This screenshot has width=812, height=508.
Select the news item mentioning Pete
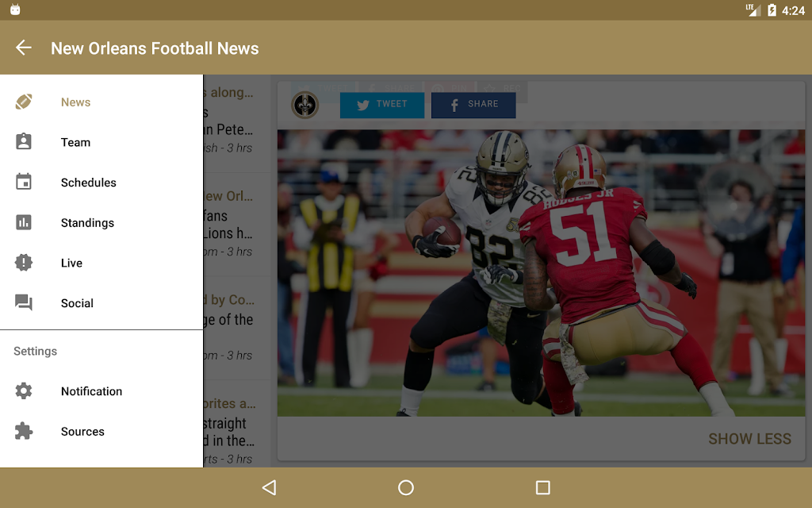click(x=237, y=123)
